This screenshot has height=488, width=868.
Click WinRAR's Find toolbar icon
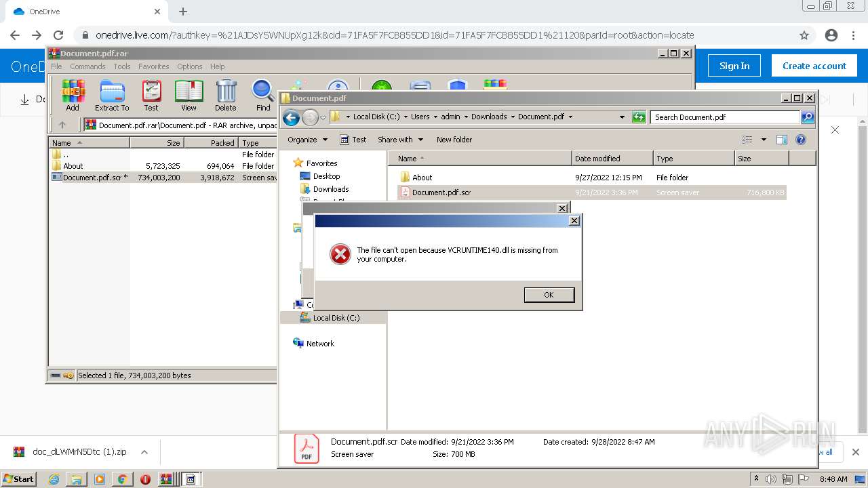[263, 96]
